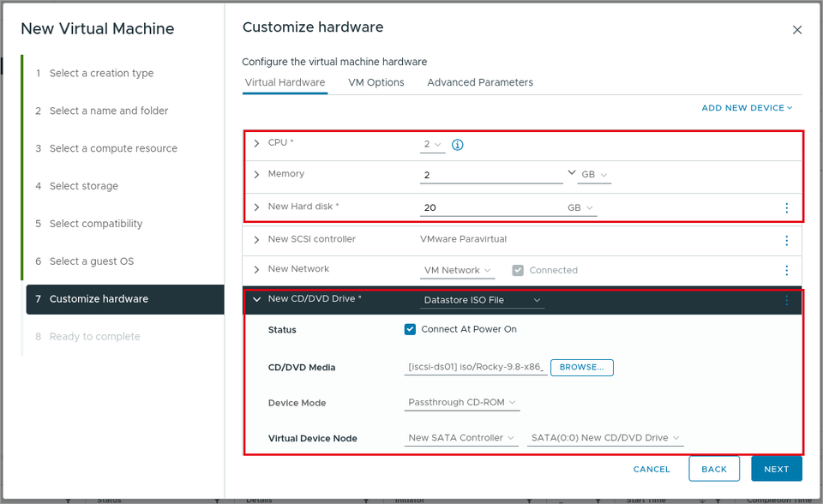
Task: Click the CPU info icon
Action: coord(457,145)
